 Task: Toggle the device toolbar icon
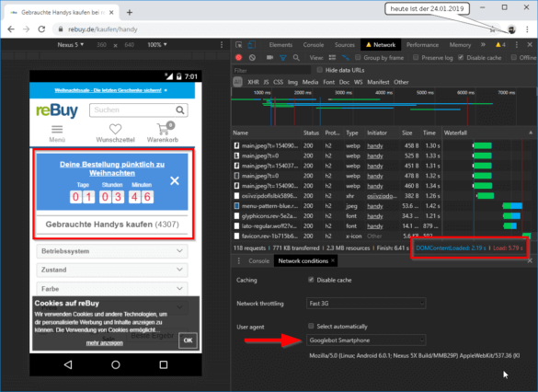pyautogui.click(x=252, y=44)
